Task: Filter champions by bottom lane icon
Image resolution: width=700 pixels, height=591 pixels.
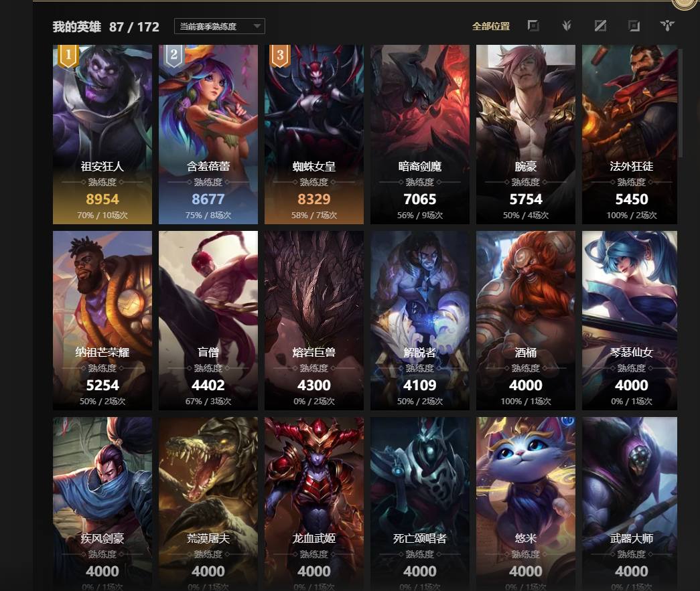Action: point(634,26)
